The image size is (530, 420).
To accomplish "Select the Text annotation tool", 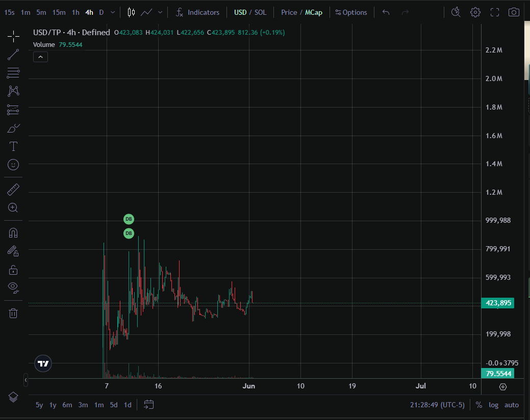I will pyautogui.click(x=13, y=146).
